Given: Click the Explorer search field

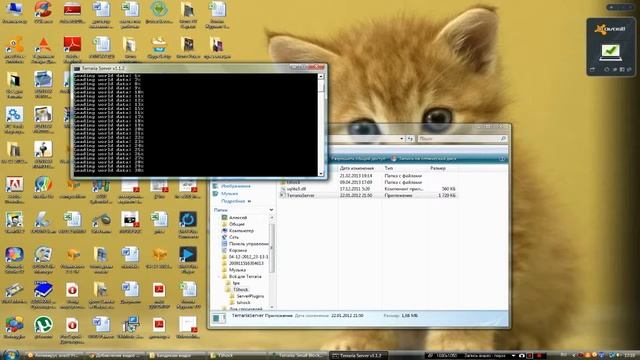Looking at the screenshot, I should pyautogui.click(x=462, y=139).
